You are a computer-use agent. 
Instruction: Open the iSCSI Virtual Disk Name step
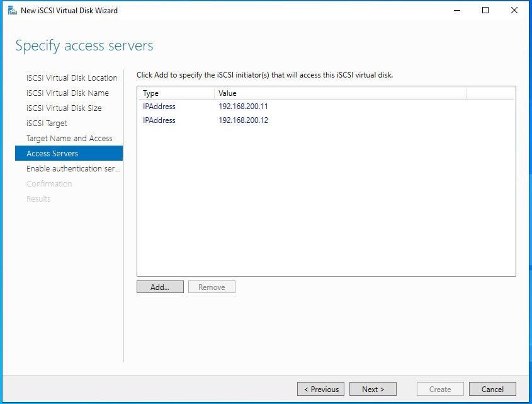tap(67, 93)
